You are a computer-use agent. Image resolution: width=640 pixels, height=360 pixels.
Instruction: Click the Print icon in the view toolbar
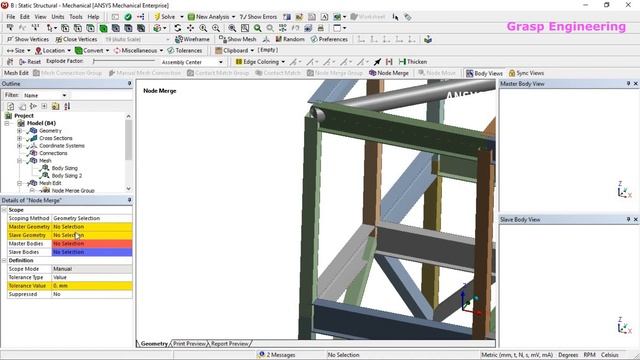click(321, 28)
